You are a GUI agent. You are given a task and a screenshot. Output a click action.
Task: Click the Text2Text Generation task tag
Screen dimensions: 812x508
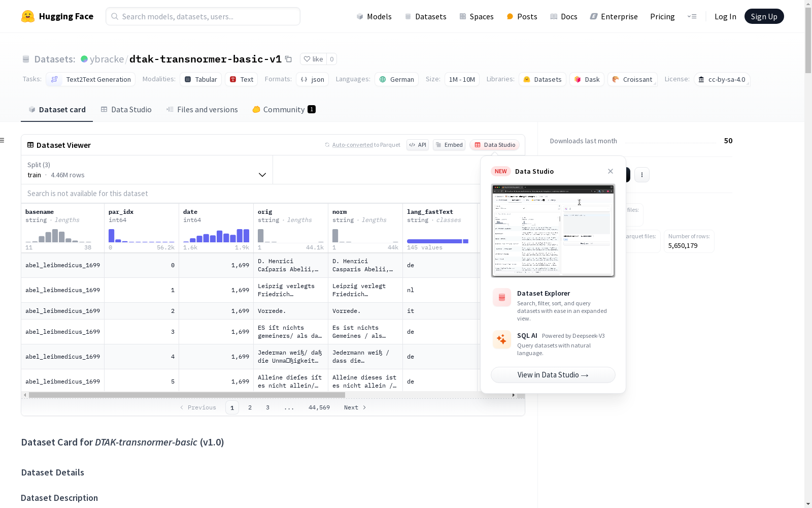pyautogui.click(x=91, y=79)
